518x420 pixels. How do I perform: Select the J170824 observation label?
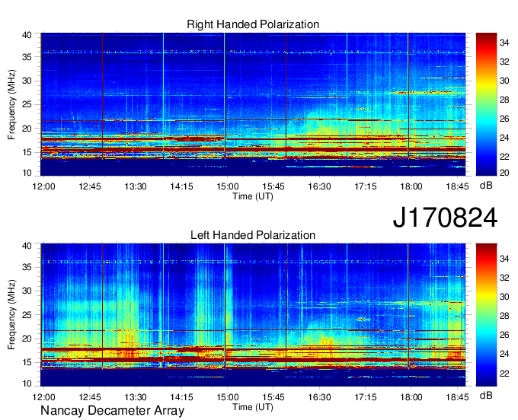point(445,218)
